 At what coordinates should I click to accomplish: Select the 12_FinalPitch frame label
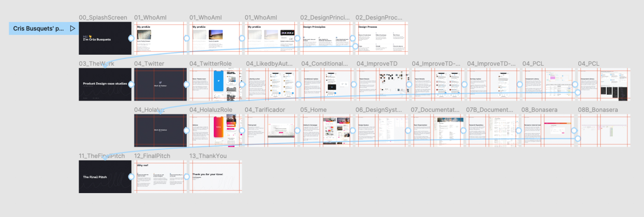[152, 156]
